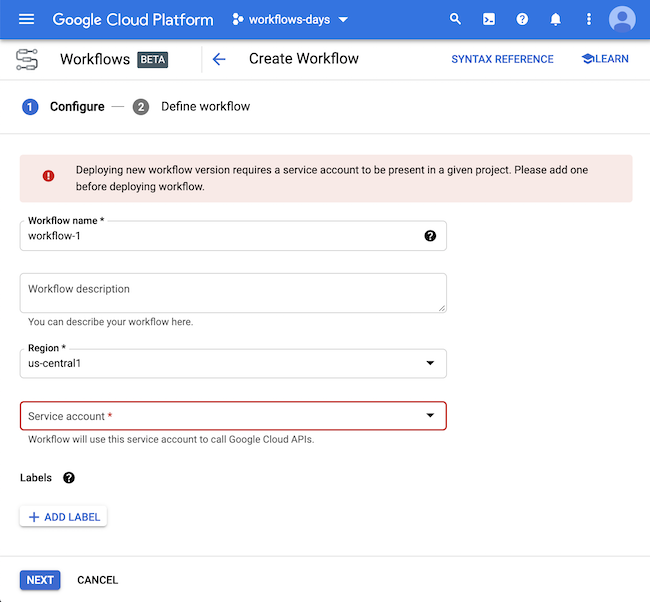Image resolution: width=650 pixels, height=602 pixels.
Task: Open the workflows-days project selector
Action: [x=290, y=19]
